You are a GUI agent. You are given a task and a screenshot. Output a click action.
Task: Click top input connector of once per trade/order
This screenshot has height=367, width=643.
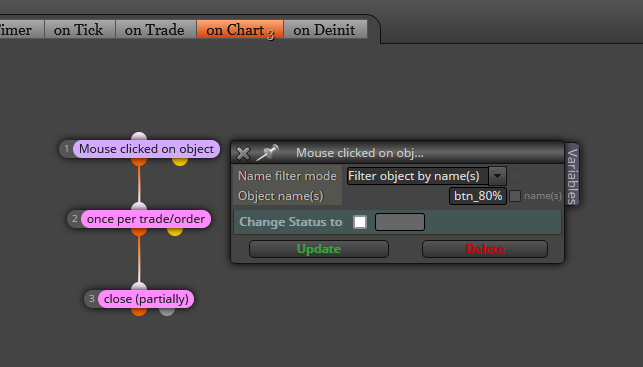[139, 207]
